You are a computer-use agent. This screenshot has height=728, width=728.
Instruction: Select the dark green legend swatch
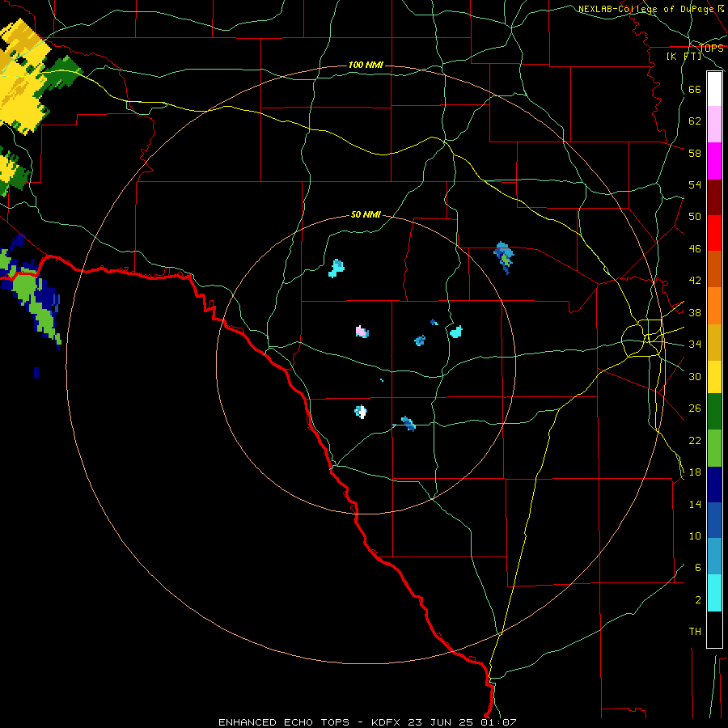coord(714,412)
